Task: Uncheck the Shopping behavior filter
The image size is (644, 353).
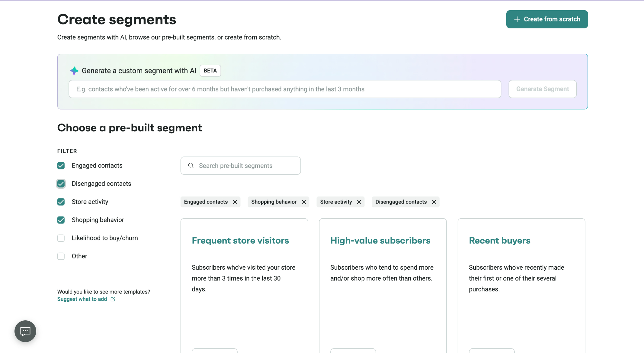Action: click(61, 220)
